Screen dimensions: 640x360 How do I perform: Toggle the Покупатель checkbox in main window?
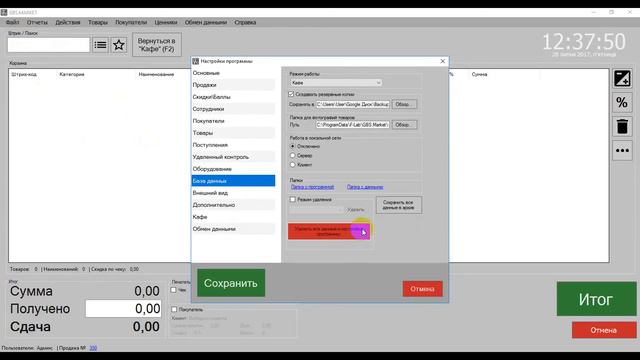174,309
